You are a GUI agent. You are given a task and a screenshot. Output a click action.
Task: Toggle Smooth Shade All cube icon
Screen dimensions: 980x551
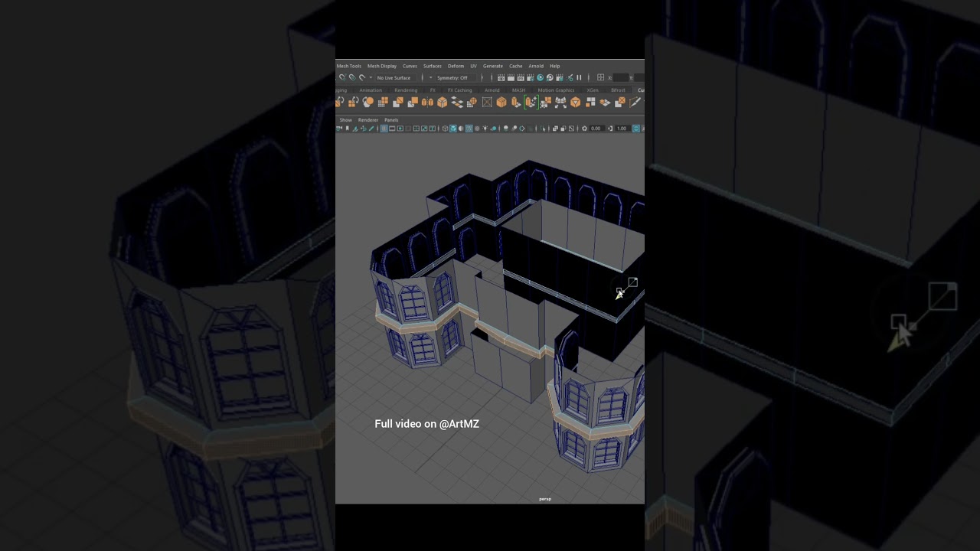click(453, 129)
